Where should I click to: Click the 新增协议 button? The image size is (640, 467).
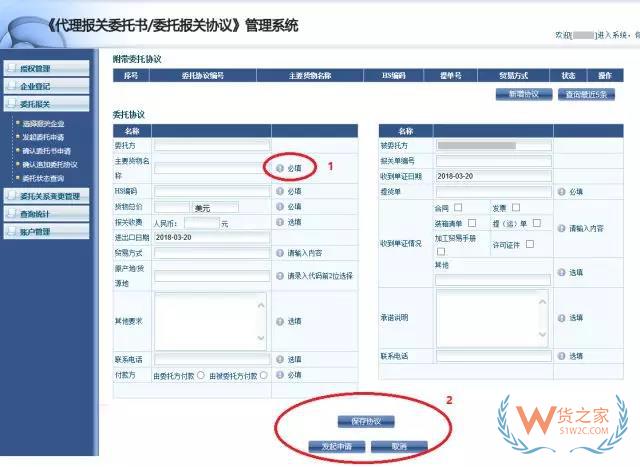click(x=524, y=94)
